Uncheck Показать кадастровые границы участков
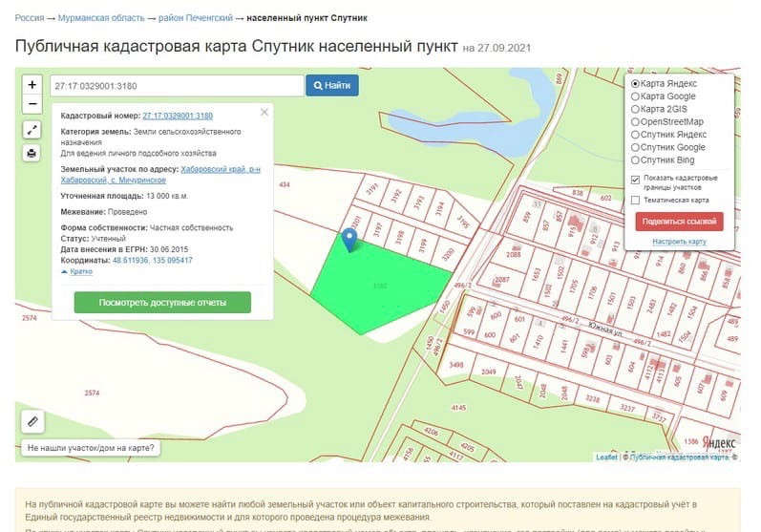This screenshot has width=761, height=532. [635, 181]
